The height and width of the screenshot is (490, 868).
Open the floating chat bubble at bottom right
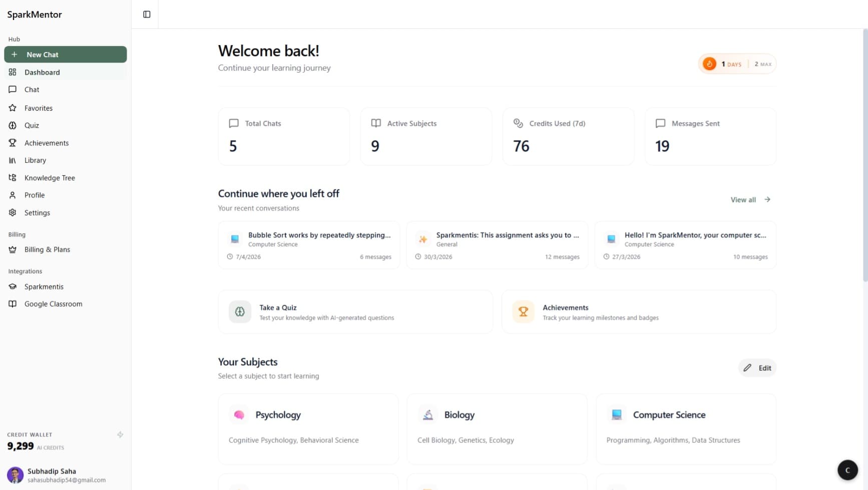(847, 470)
